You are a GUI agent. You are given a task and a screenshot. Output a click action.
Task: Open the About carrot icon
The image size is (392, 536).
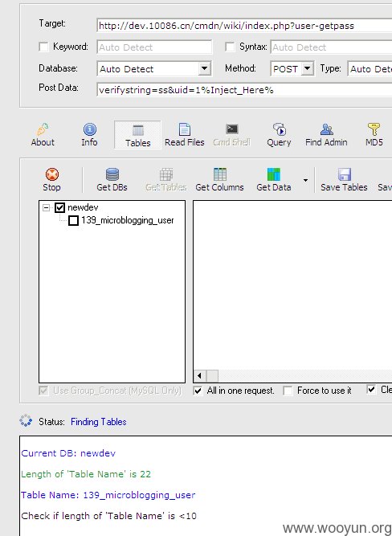tap(43, 130)
